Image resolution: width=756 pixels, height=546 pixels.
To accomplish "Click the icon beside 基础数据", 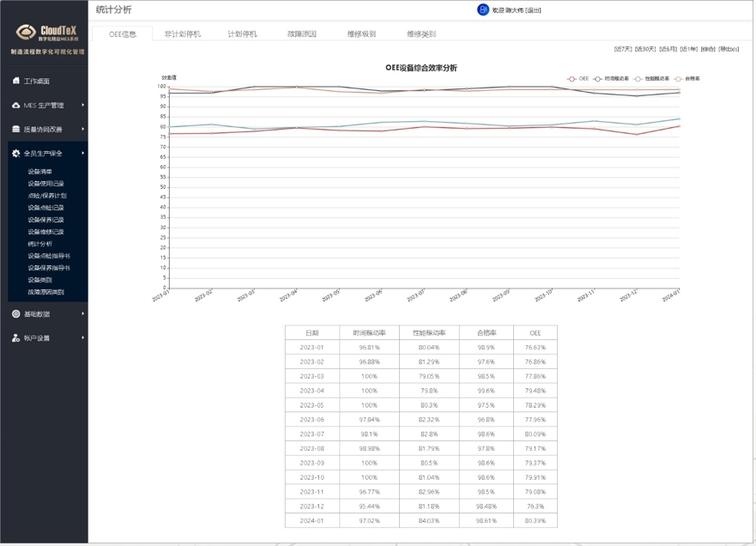I will tap(15, 314).
